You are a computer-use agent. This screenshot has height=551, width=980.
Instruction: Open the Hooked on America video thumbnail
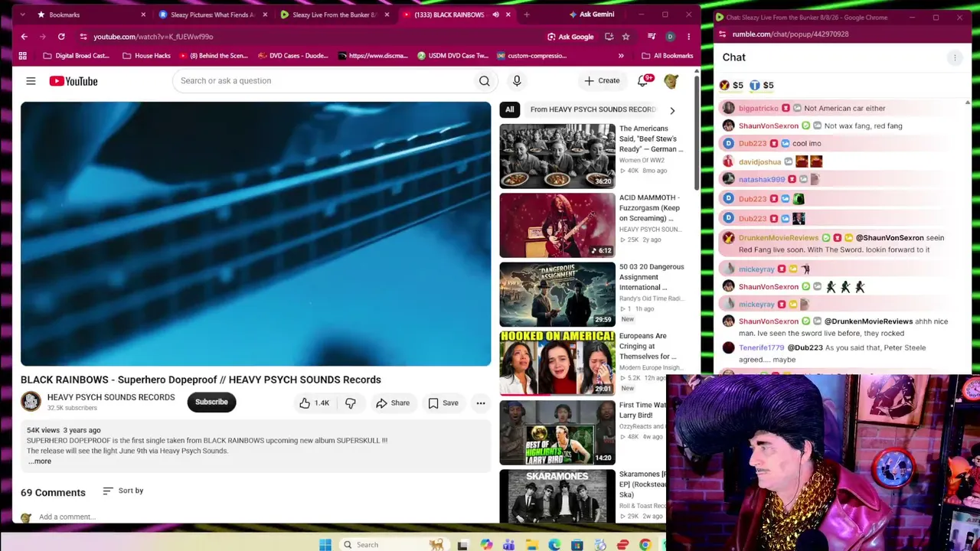557,364
